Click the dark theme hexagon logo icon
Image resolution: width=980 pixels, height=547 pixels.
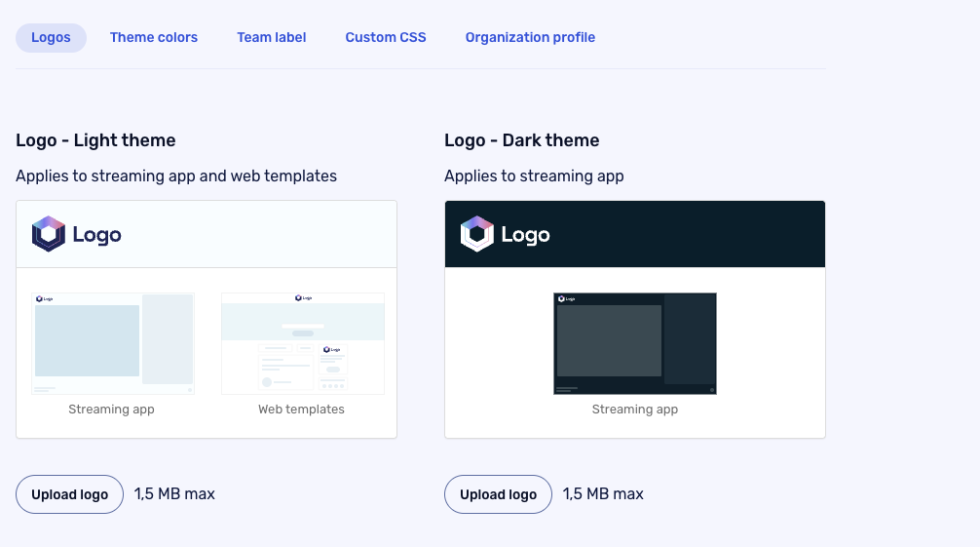click(x=477, y=234)
